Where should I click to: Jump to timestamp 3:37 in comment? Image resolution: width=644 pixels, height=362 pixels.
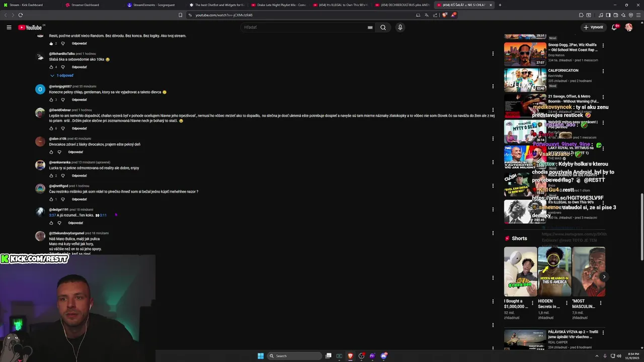tap(52, 215)
